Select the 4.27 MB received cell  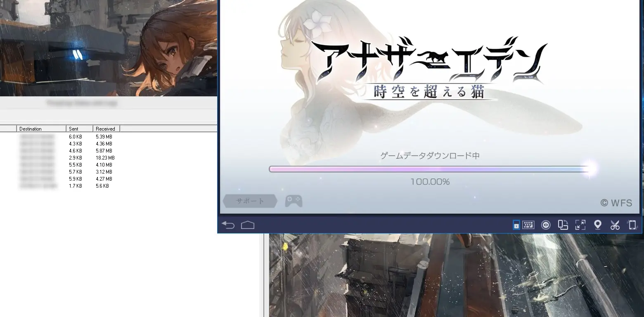click(104, 179)
